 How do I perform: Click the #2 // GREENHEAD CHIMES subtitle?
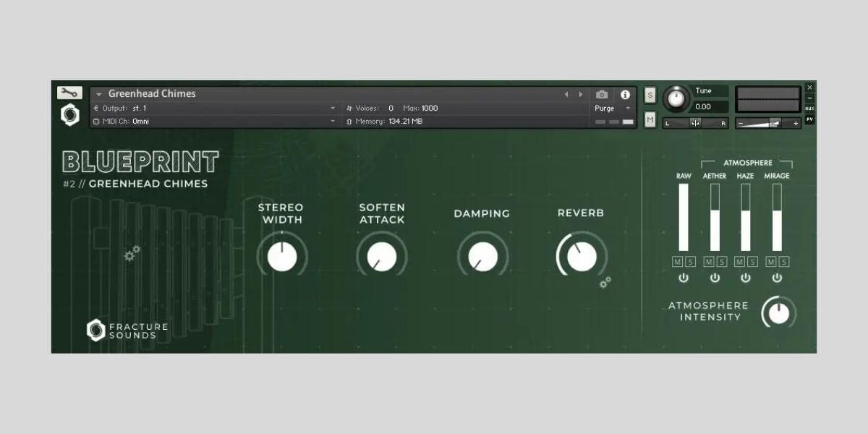[135, 184]
